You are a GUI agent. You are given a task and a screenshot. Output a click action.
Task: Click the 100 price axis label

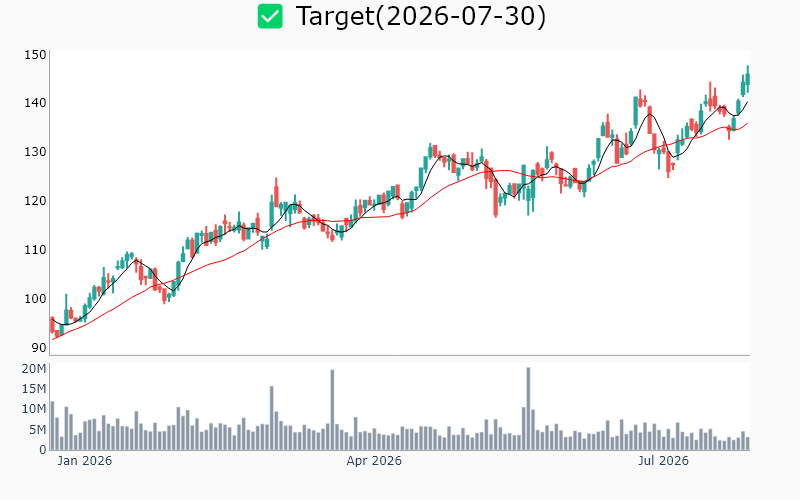tap(35, 299)
